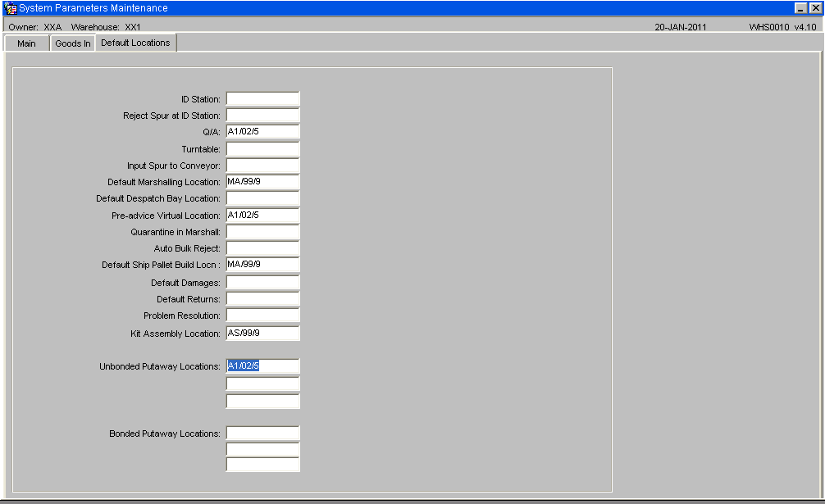Screen dimensions: 825x504
Task: Click the WHS0010 v4.10 version text
Action: click(782, 27)
